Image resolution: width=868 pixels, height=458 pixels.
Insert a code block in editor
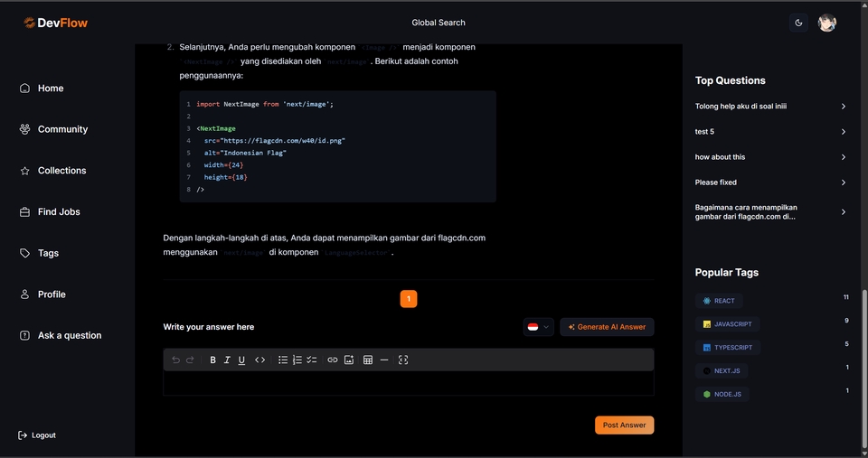click(x=403, y=360)
